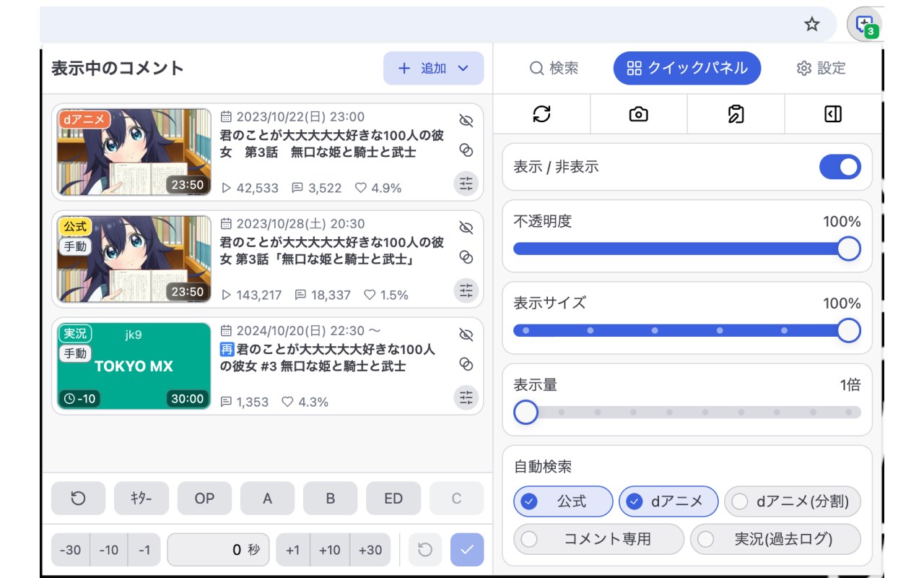
Task: Open the 設定 tab
Action: coord(821,69)
